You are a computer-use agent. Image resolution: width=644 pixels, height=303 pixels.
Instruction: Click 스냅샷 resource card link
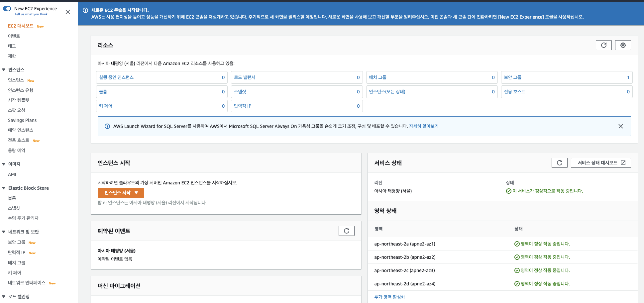(240, 92)
